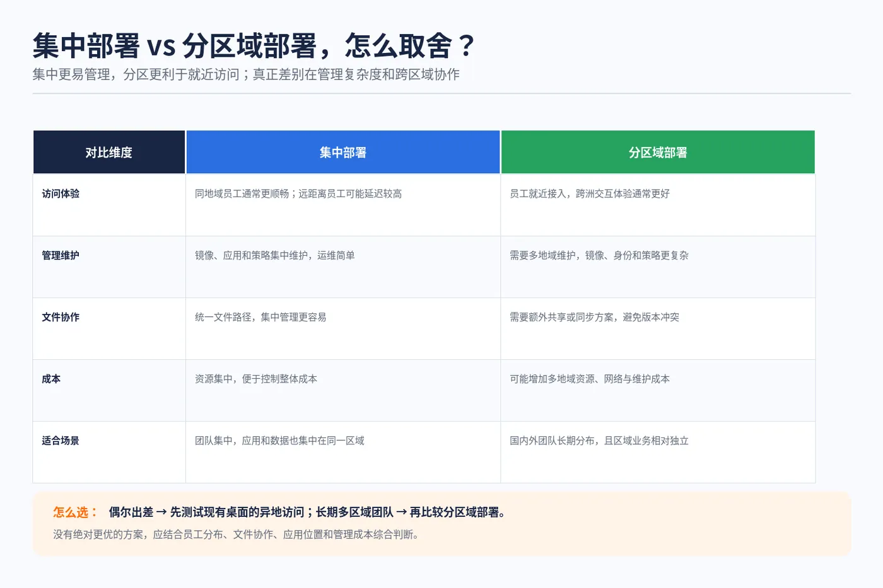Image resolution: width=883 pixels, height=588 pixels.
Task: Select the 访问体验 row label
Action: (61, 193)
